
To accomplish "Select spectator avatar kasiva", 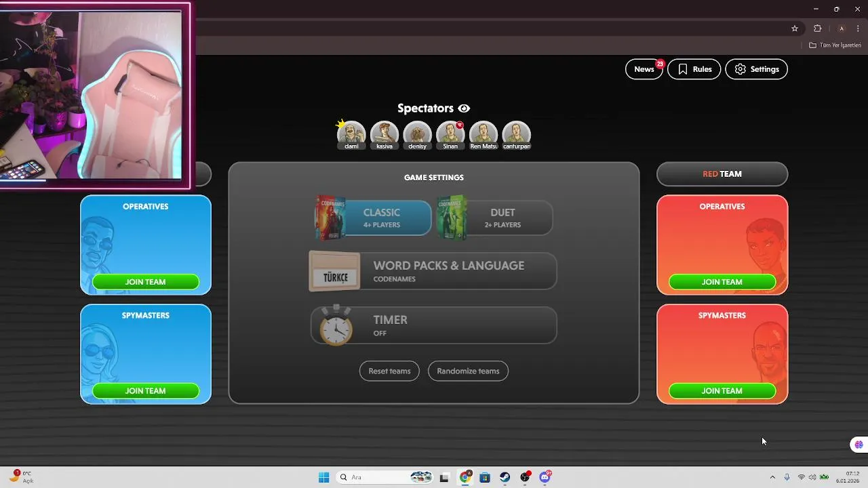I will click(384, 135).
